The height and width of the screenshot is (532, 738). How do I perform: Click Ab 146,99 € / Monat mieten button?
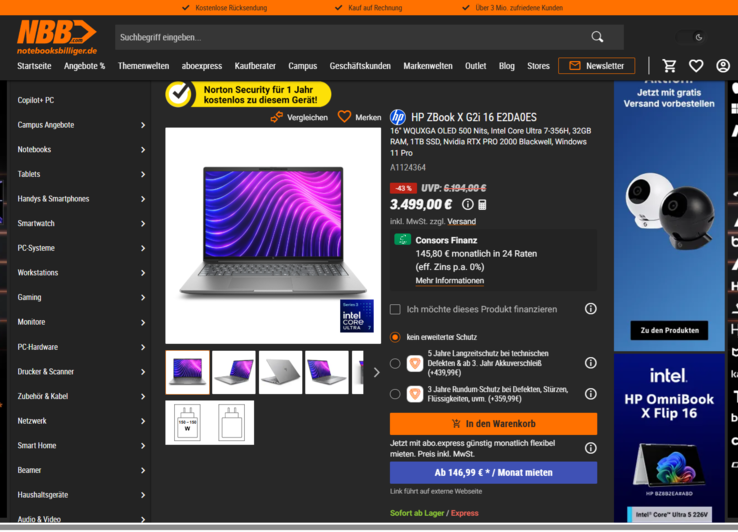pyautogui.click(x=493, y=473)
